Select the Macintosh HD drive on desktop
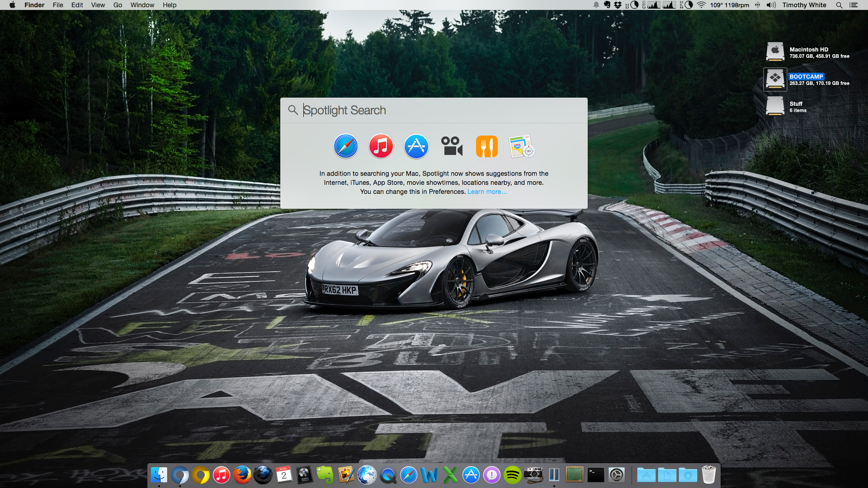The image size is (868, 488). coord(775,52)
